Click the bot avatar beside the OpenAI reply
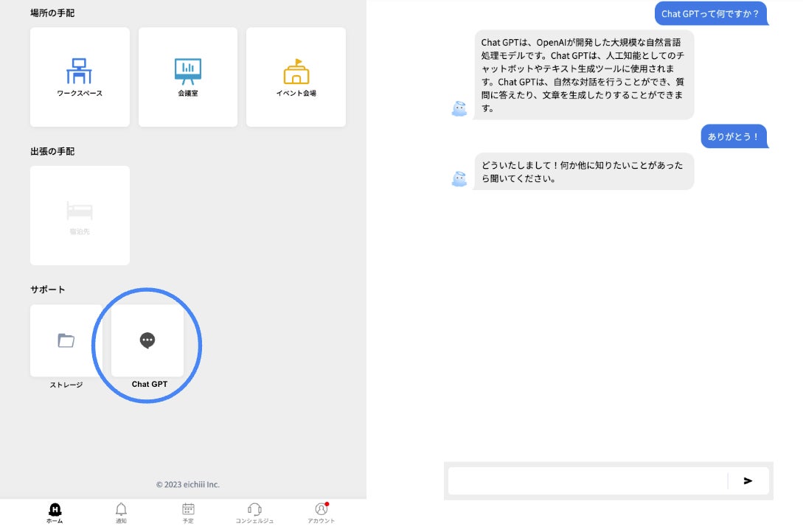Image resolution: width=803 pixels, height=532 pixels. point(459,108)
